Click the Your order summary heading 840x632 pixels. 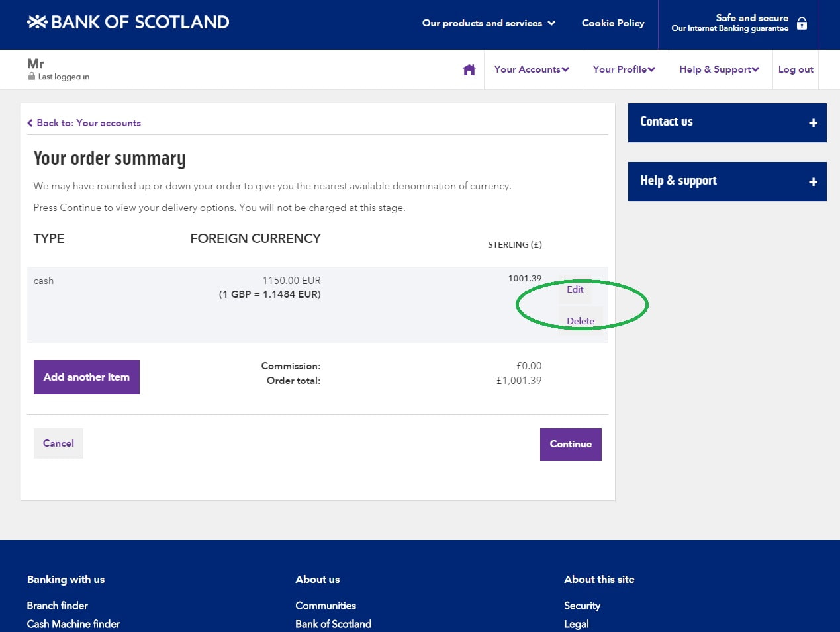(110, 159)
